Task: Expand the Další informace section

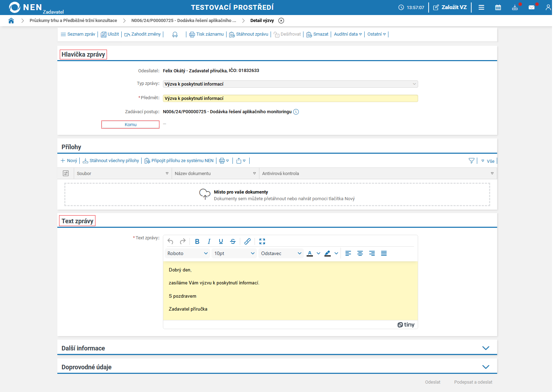Action: [x=486, y=348]
